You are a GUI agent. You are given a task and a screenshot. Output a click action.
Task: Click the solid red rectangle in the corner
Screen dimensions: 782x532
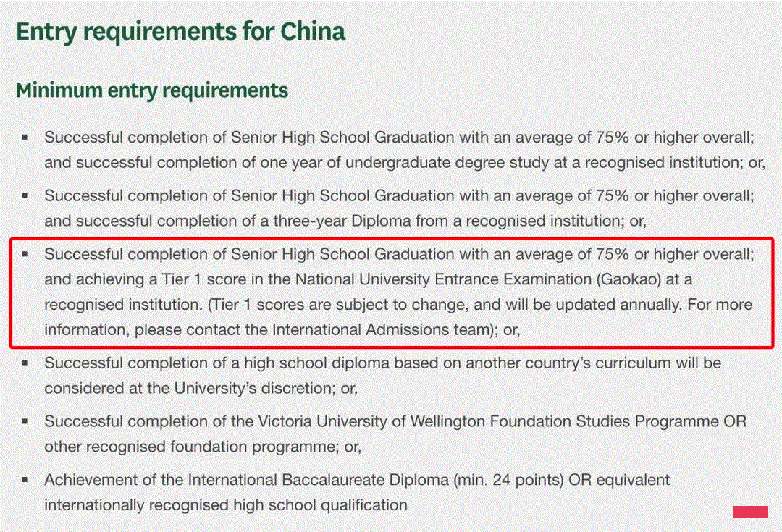coord(750,511)
